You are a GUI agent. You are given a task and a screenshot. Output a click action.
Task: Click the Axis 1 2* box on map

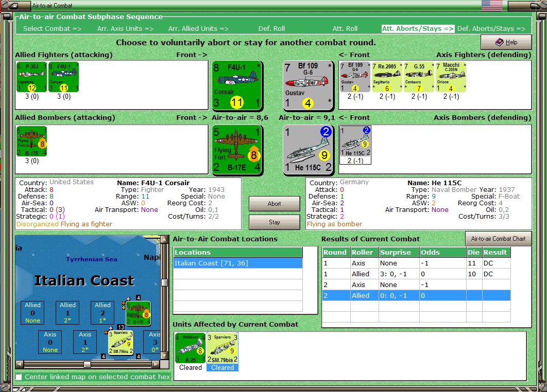coord(85,342)
